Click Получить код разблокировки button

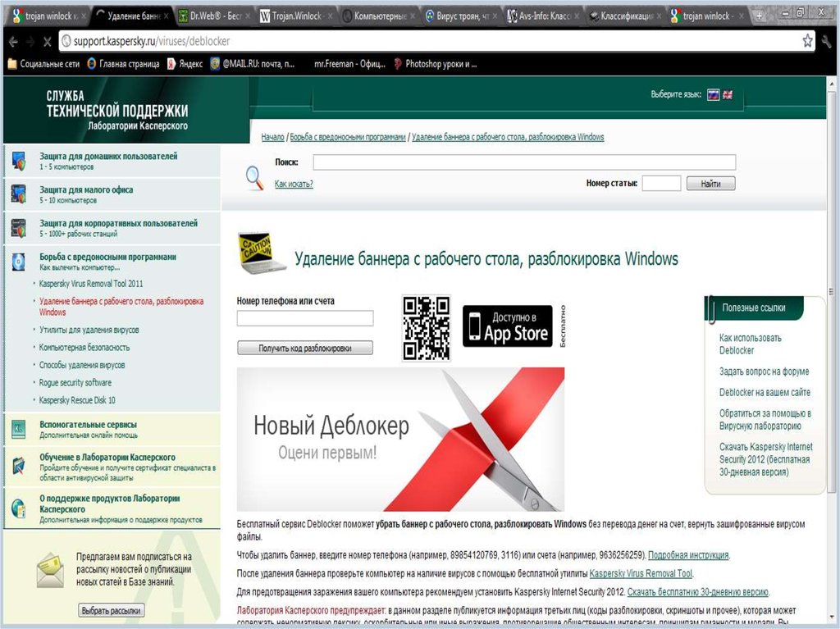(305, 349)
